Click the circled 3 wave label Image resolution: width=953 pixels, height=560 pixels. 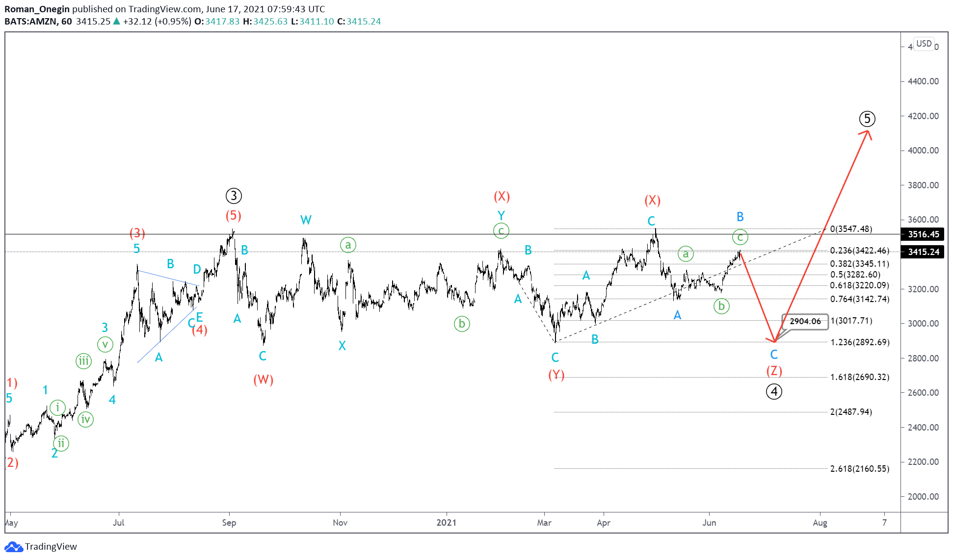[234, 196]
